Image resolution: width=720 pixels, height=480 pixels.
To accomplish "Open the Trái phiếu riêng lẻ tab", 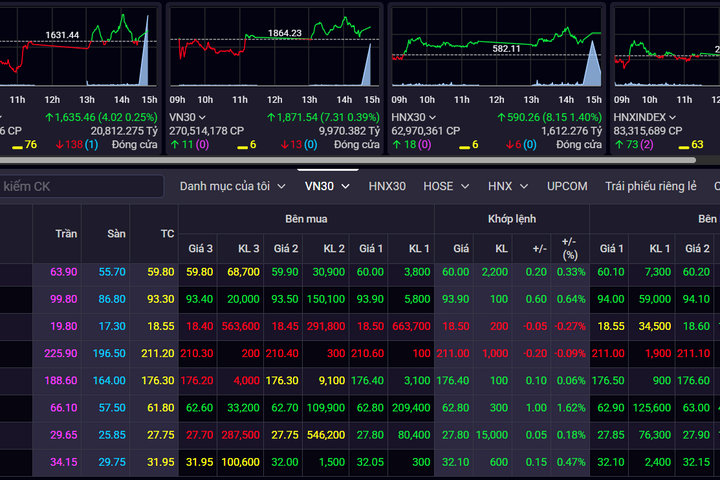I will pos(650,186).
